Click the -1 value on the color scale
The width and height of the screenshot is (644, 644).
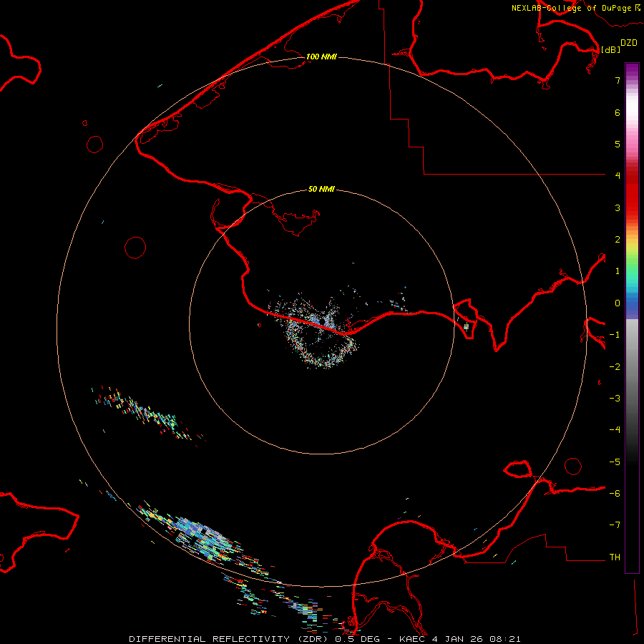coord(615,335)
